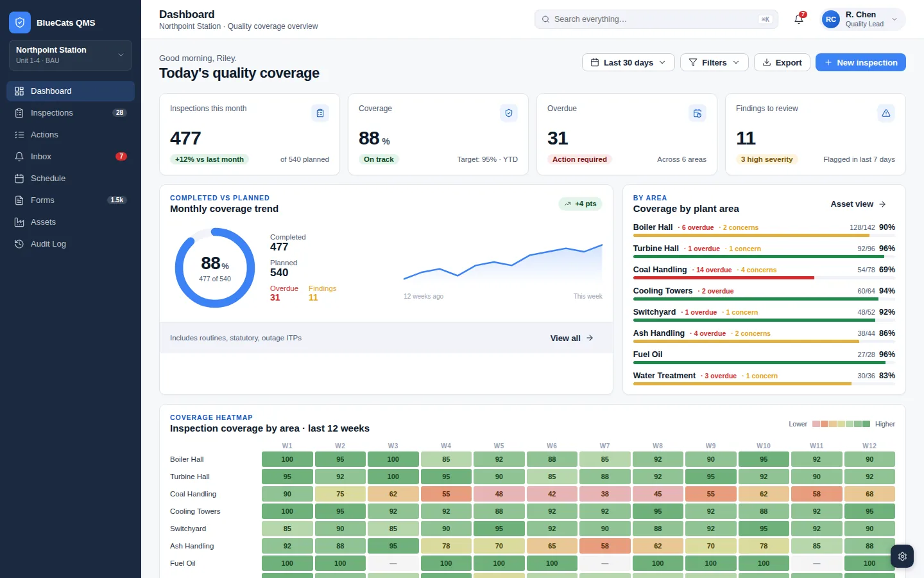The width and height of the screenshot is (924, 578).
Task: Click the plus icon on New inspection
Action: point(828,62)
